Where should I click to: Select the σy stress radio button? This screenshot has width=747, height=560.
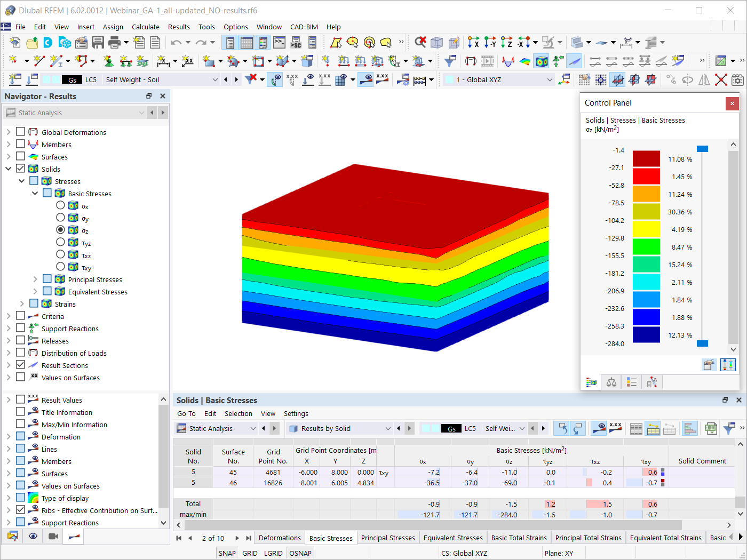click(60, 218)
